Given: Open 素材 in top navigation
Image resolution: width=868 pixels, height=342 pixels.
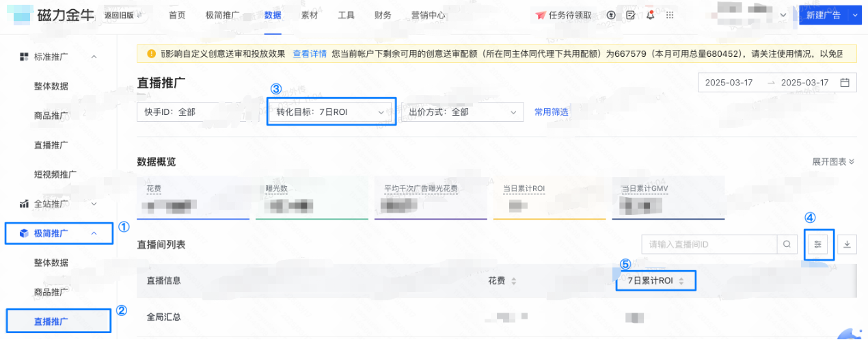Looking at the screenshot, I should point(310,15).
